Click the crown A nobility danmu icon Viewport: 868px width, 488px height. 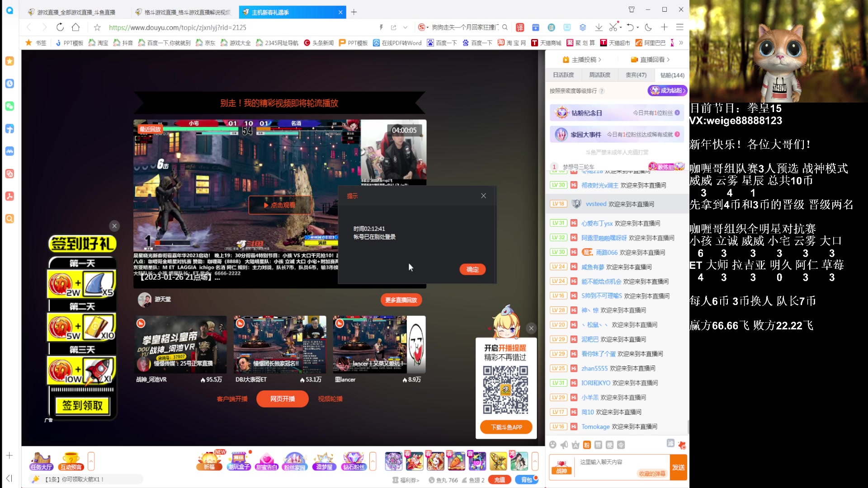[576, 445]
